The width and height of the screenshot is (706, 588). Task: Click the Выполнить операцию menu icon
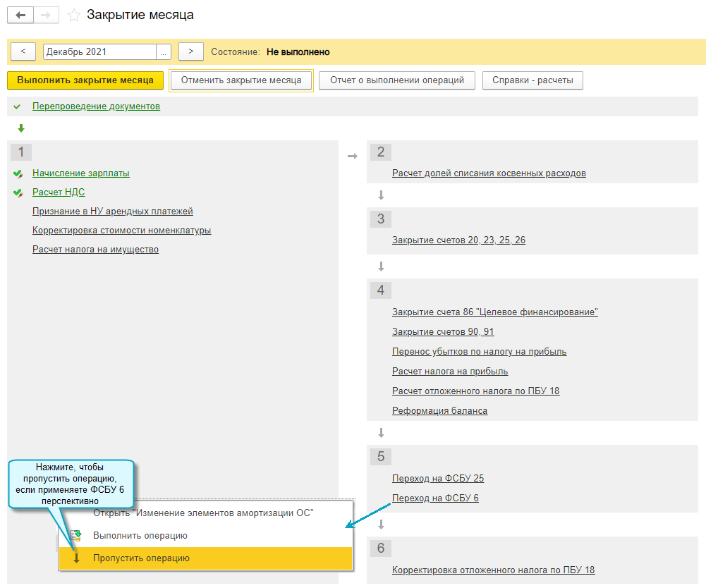pos(77,535)
